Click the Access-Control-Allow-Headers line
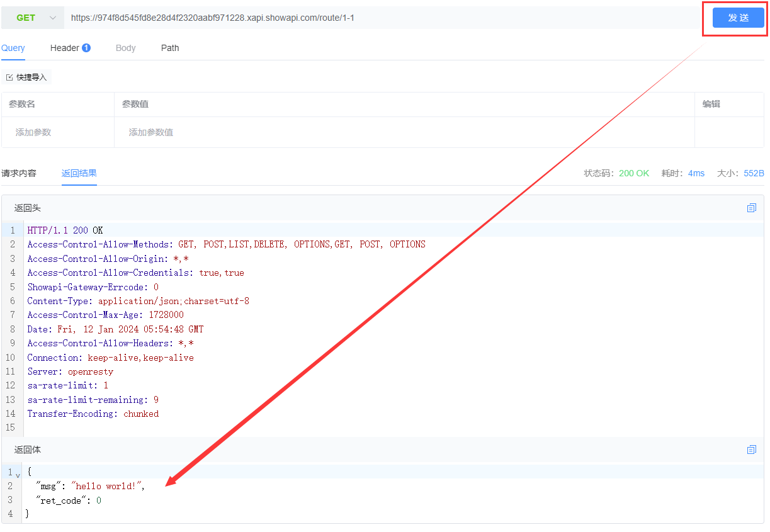The image size is (770, 532). tap(110, 343)
